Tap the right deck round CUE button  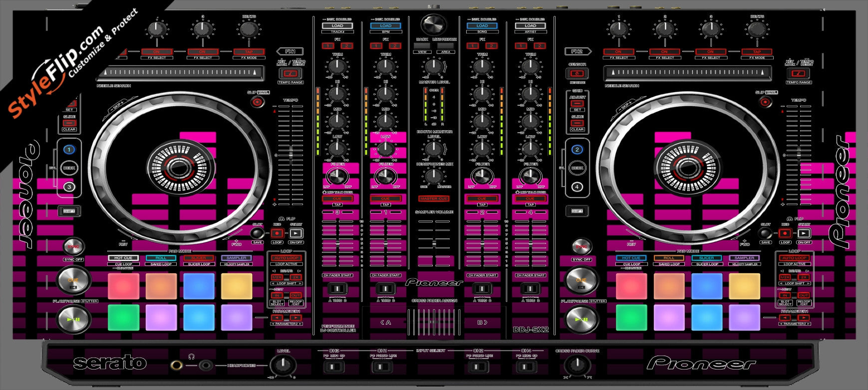click(x=581, y=280)
